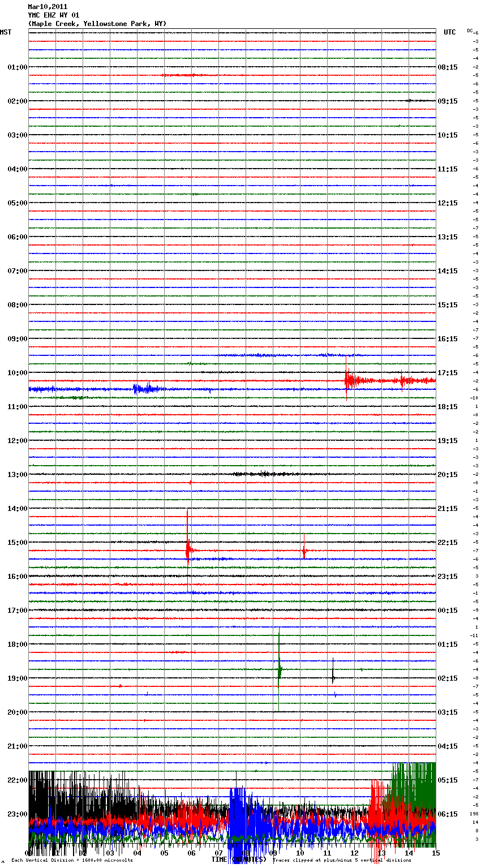
Task: Click the 08:15 UTC time label
Action: point(448,67)
